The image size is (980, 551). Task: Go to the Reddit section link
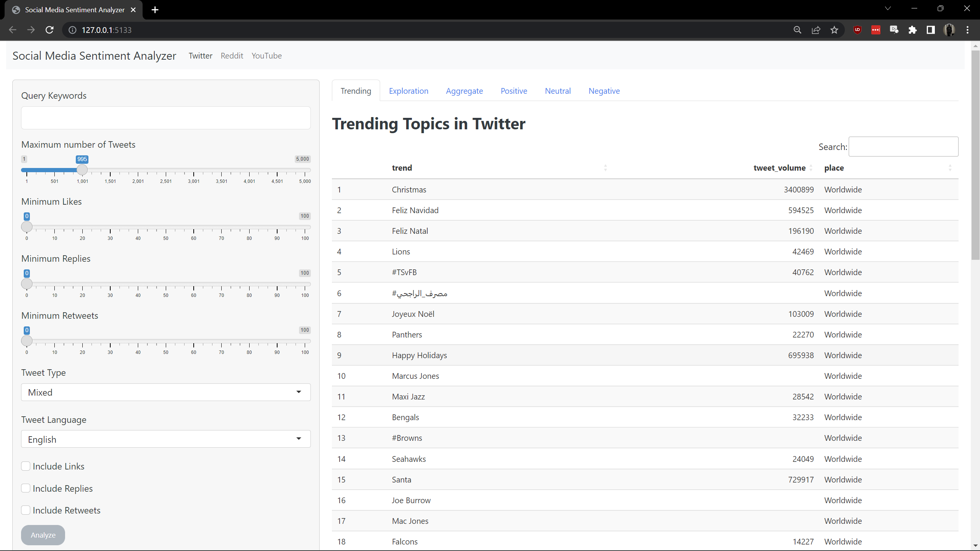232,56
